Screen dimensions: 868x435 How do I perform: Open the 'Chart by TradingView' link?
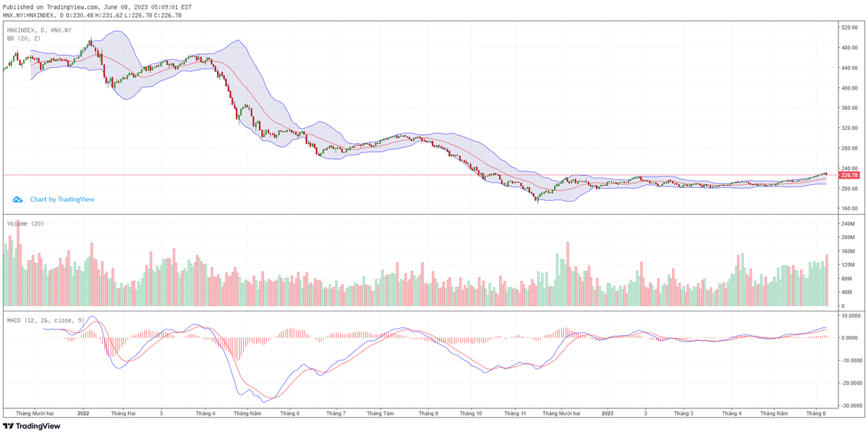coord(62,199)
